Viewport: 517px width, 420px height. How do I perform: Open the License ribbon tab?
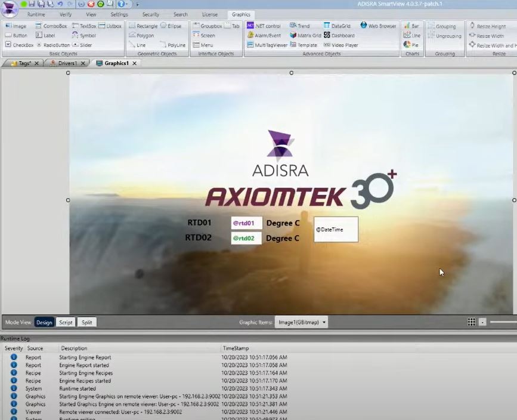point(210,14)
